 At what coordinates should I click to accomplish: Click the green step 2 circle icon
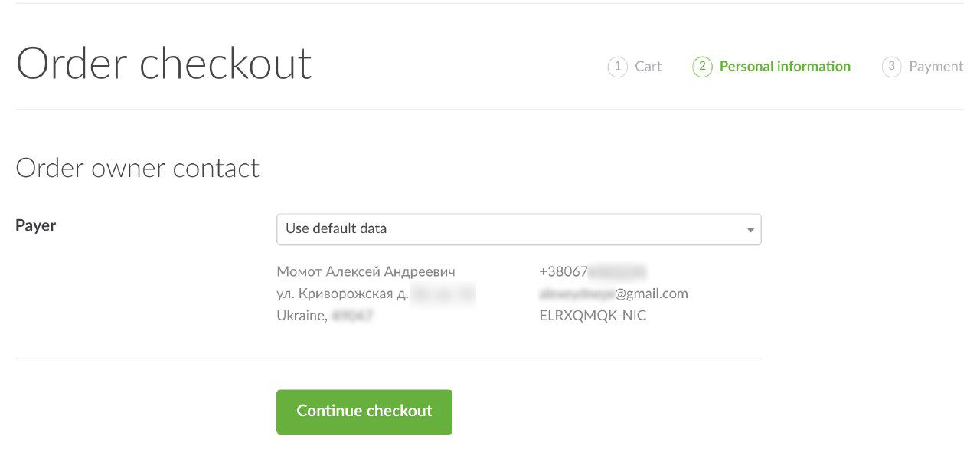click(702, 67)
